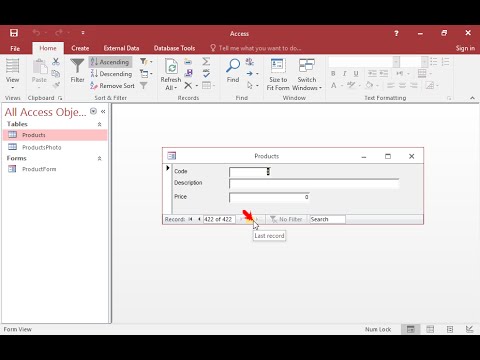Sort records Ascending
This screenshot has height=360, width=480.
(x=110, y=62)
